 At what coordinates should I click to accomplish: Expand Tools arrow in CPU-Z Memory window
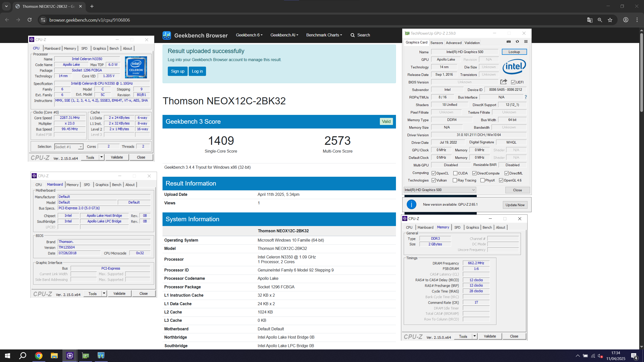(x=474, y=336)
